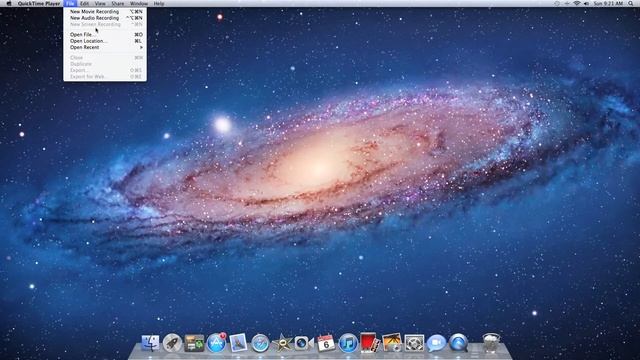640x360 pixels.
Task: Open the QuickTime Player application menu
Action: click(39, 3)
